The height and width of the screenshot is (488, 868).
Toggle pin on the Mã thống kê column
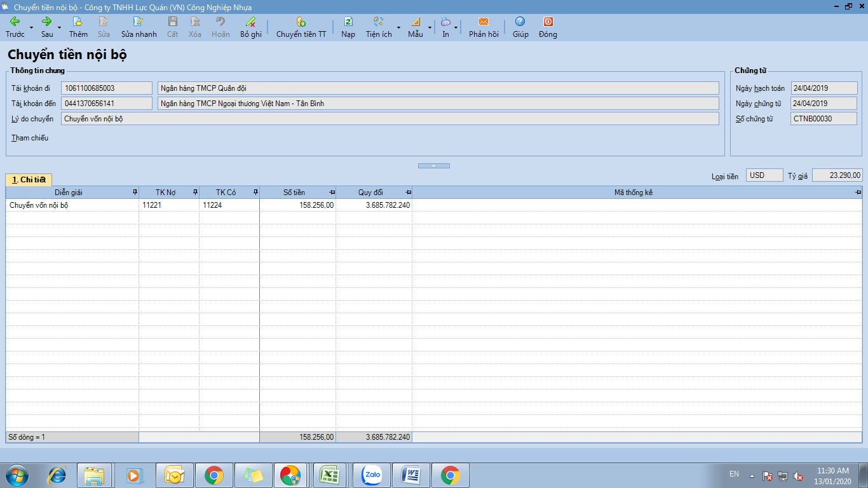click(858, 193)
